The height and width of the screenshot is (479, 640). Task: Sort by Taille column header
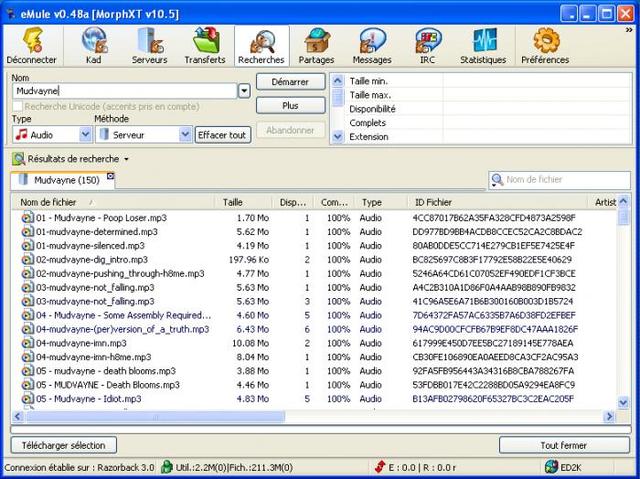tap(243, 202)
